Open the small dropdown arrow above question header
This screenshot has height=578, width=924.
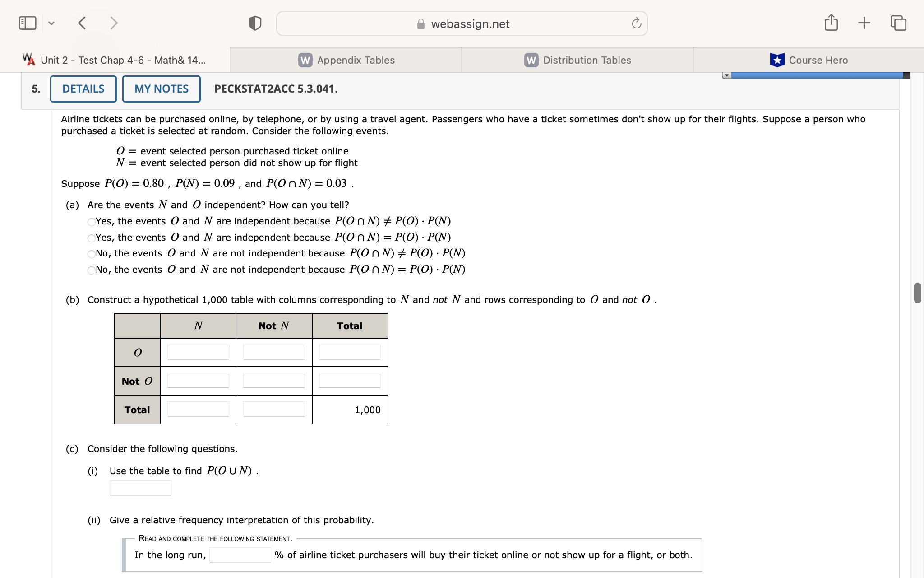pos(726,75)
